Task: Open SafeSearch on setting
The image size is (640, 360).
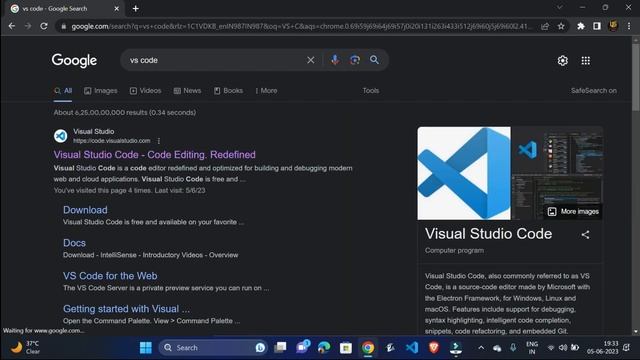Action: (593, 91)
